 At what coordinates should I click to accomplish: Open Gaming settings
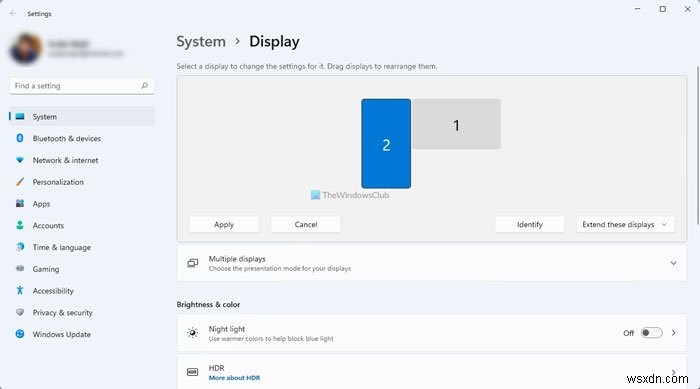[x=82, y=269]
